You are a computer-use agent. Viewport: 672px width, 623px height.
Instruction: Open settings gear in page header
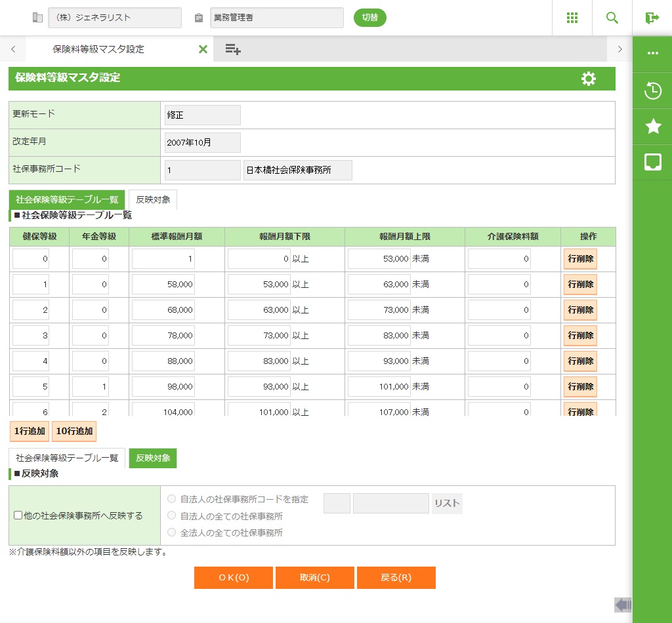(589, 79)
